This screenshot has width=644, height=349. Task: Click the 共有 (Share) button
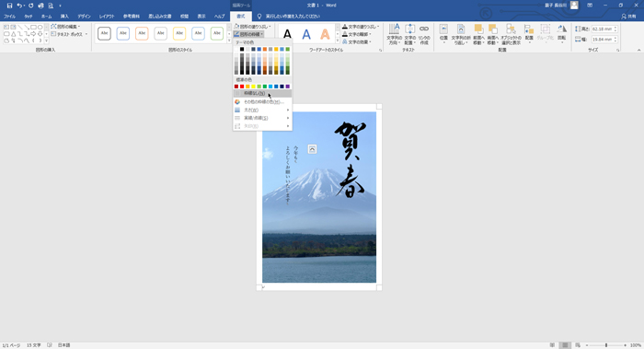tap(628, 17)
